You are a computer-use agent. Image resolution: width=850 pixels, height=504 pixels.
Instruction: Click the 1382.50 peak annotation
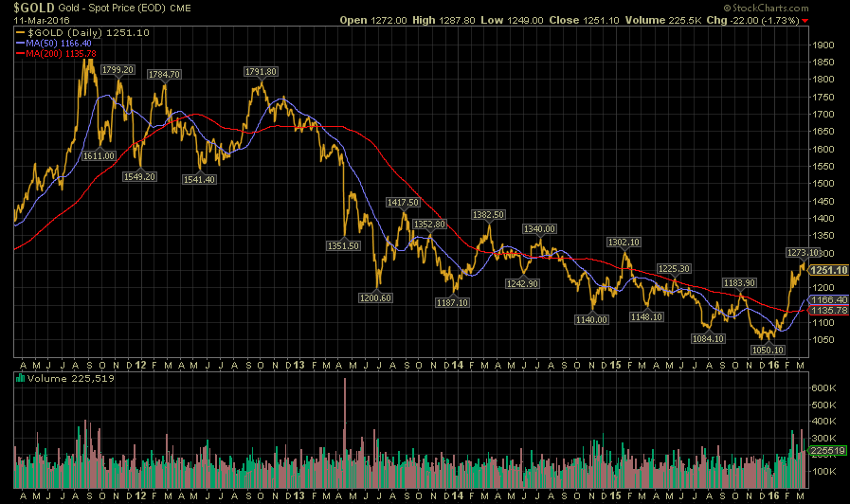(x=488, y=215)
